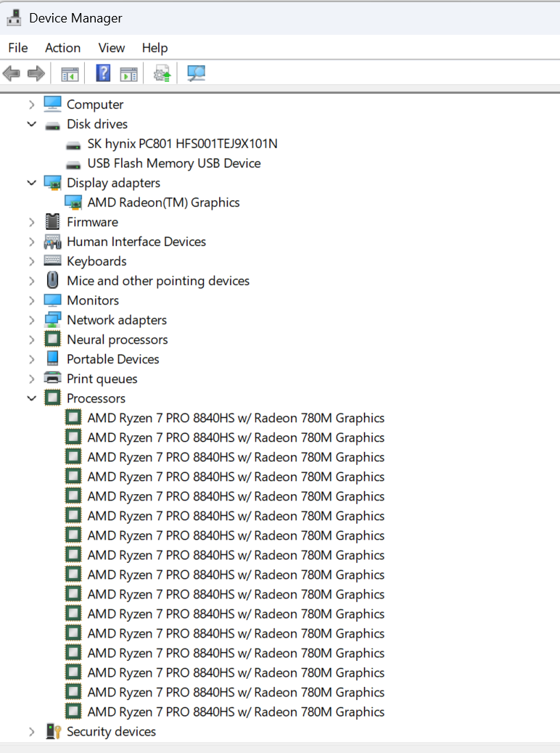Screen dimensions: 560x753
Task: Click the blue question mark Help icon
Action: (x=103, y=73)
